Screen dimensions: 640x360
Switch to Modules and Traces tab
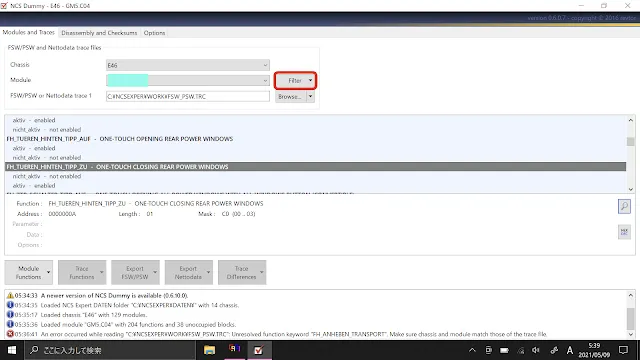pyautogui.click(x=29, y=32)
